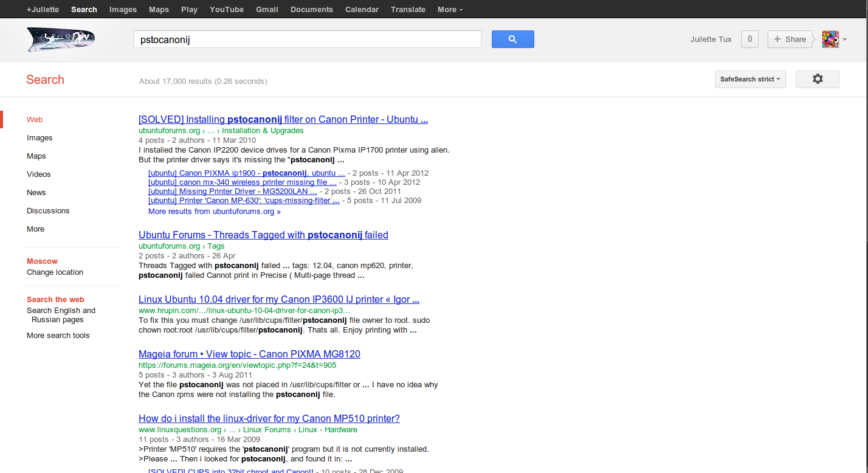Open Mageia forum Canon PIXMA MG8120 result
Image resolution: width=868 pixels, height=473 pixels.
(249, 354)
